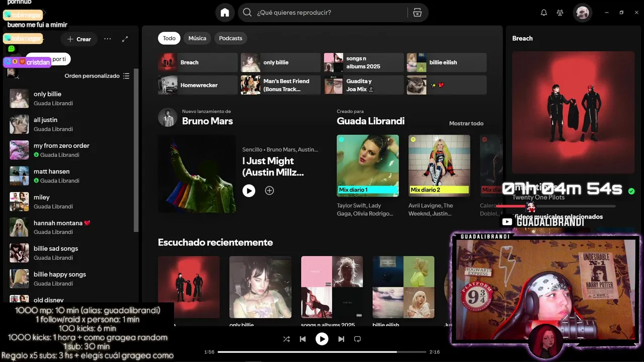Screen dimensions: 644x362
Task: Open only billie shortcut tile
Action: pos(281,62)
